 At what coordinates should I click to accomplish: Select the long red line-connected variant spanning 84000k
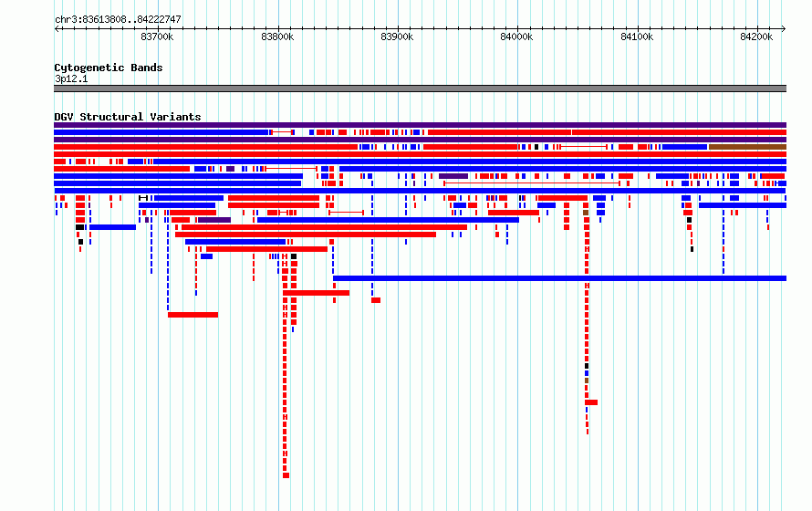coord(532,183)
